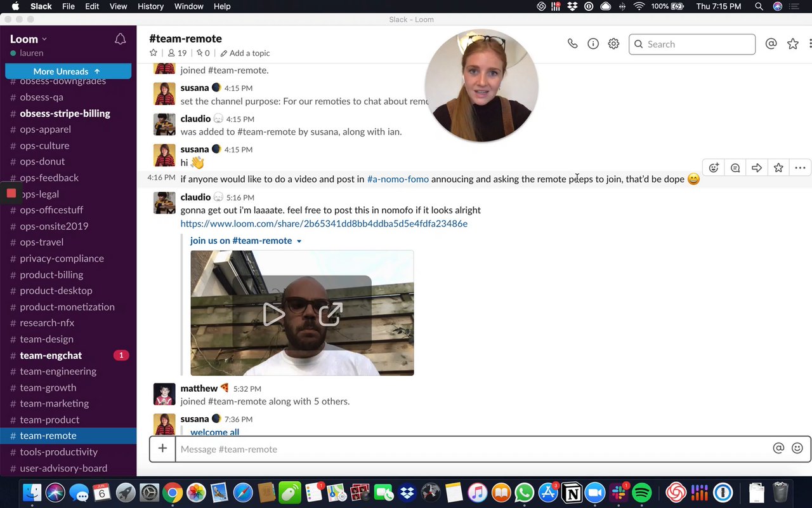Launch Chrome from the Dock

tap(172, 493)
